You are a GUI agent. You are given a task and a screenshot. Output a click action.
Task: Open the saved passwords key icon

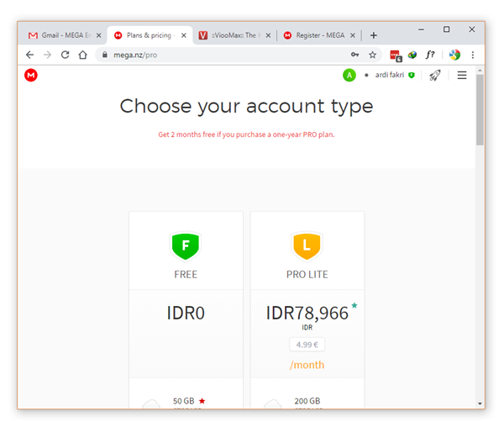point(354,55)
